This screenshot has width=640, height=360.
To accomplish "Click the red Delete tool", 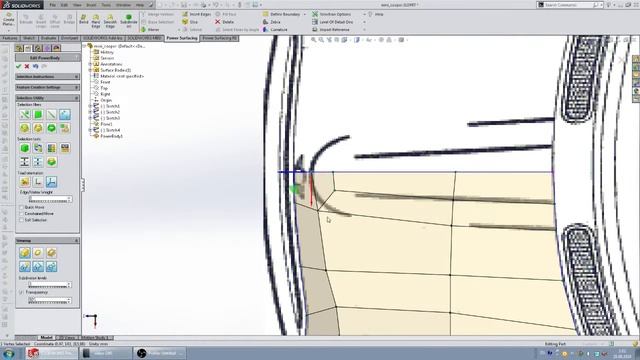I will (224, 22).
